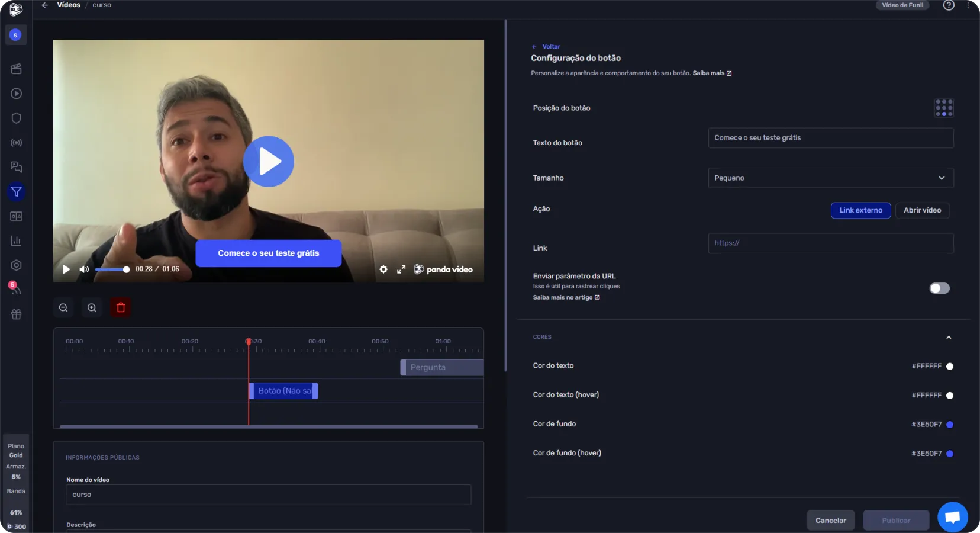The width and height of the screenshot is (980, 533).
Task: Open the button position grid picker
Action: 944,108
